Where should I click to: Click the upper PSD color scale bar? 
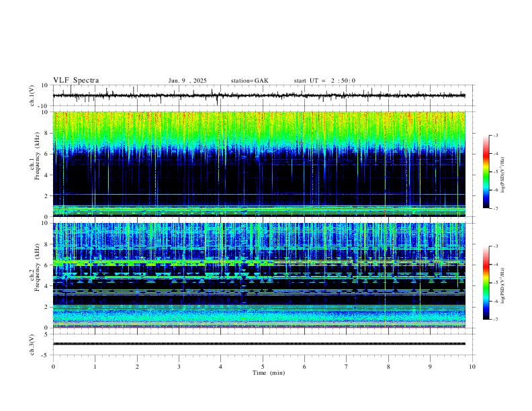(x=486, y=172)
